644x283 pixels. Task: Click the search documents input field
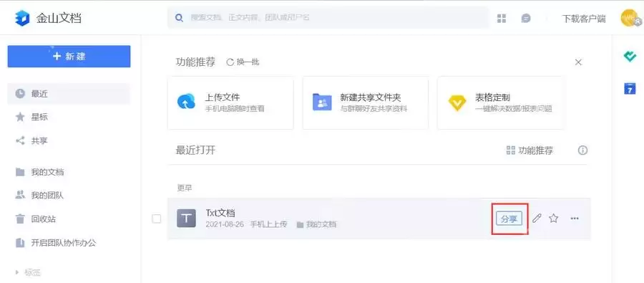click(x=328, y=18)
